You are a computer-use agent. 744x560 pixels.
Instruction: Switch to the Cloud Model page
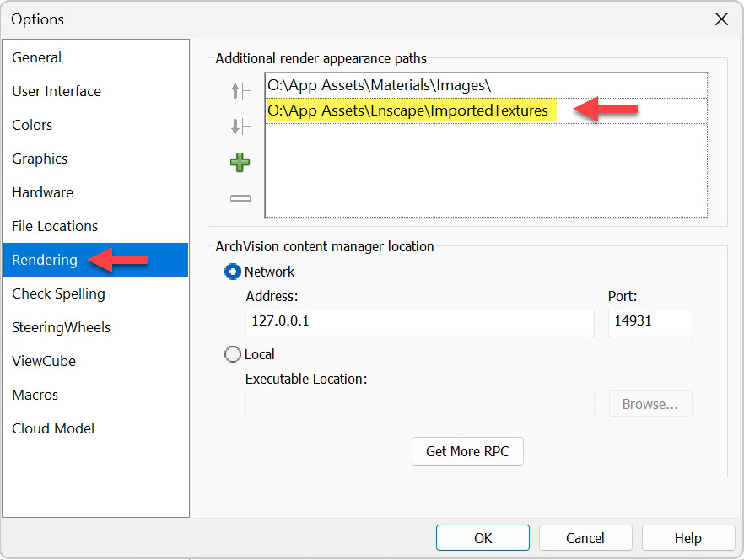(52, 428)
